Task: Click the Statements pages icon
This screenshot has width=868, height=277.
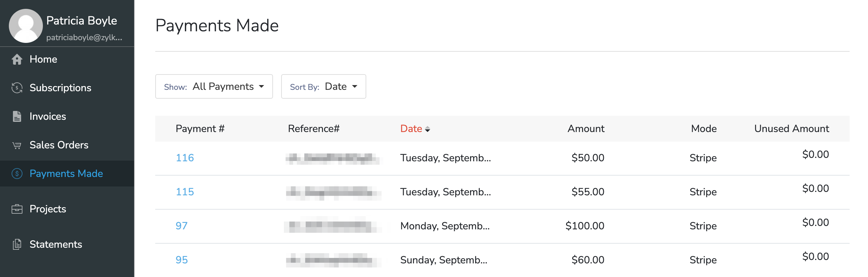Action: pos(17,244)
